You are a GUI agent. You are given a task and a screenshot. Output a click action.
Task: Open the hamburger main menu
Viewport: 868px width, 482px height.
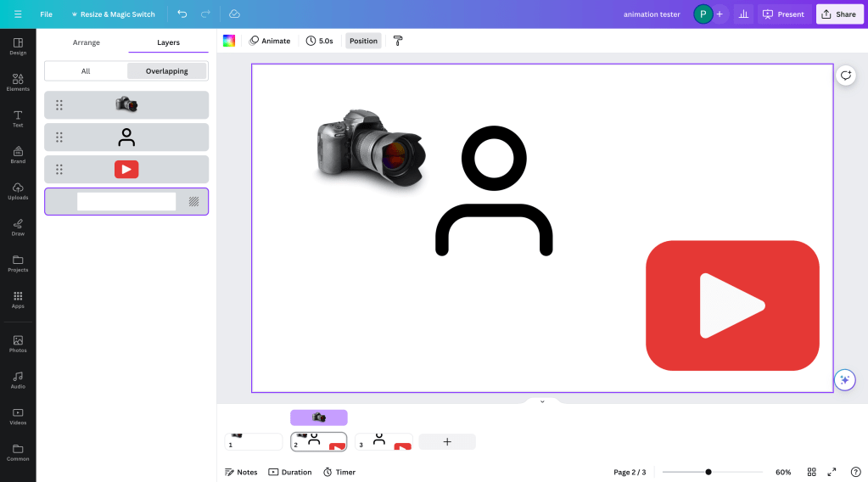tap(18, 14)
